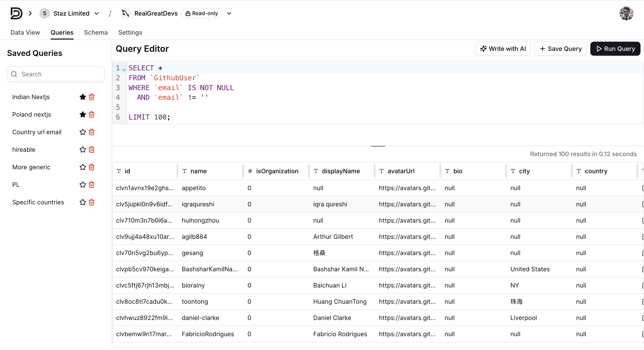Open the chevron dropdown after Read-only
Viewport: 644px width, 350px height.
229,13
